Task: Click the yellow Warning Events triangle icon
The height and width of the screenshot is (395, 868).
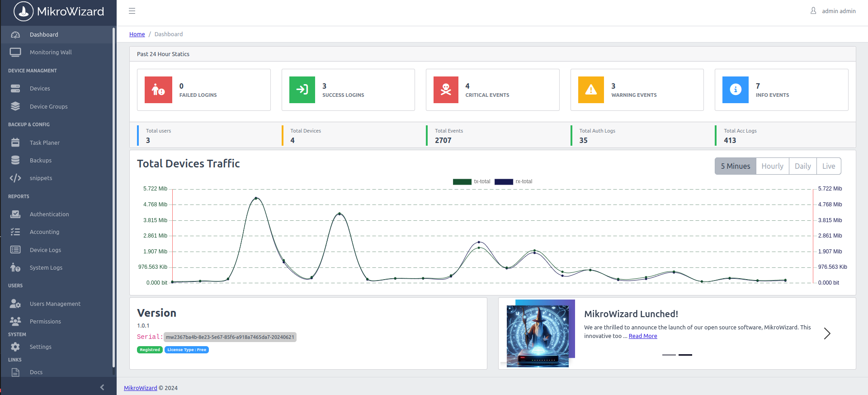Action: tap(591, 90)
